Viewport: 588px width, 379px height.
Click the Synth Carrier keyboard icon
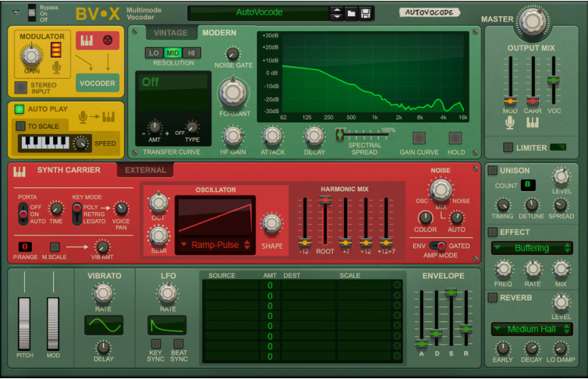pos(19,172)
